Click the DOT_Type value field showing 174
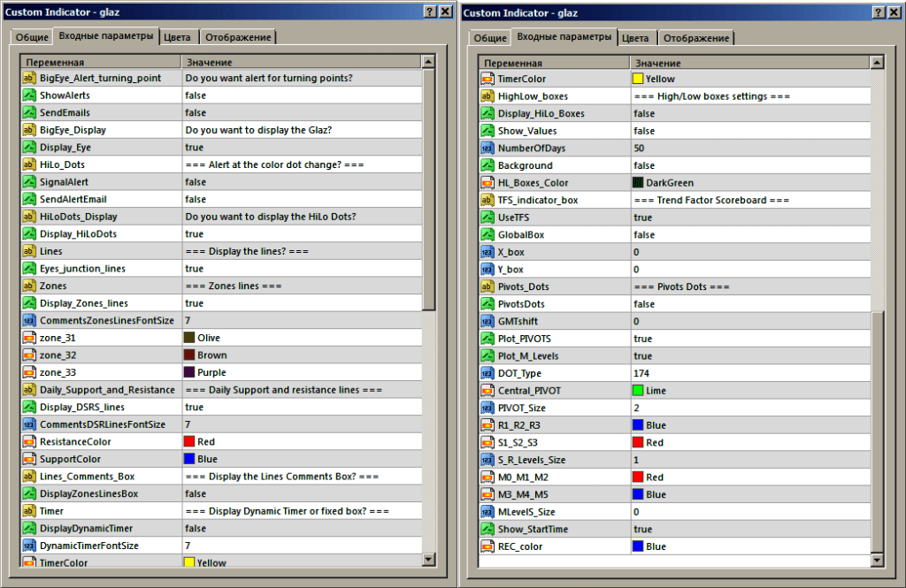Viewport: 906px width, 588px height. click(643, 373)
